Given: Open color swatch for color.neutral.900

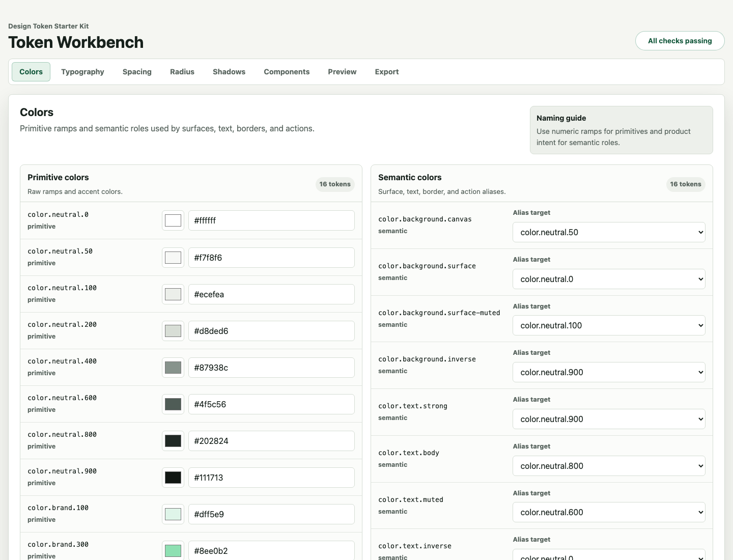Looking at the screenshot, I should 173,478.
